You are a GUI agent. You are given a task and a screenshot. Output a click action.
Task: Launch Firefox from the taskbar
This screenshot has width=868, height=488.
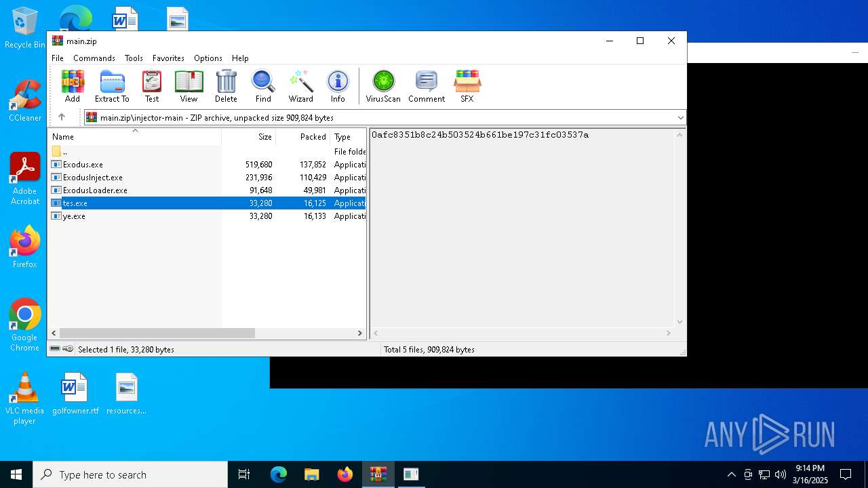[x=345, y=474]
